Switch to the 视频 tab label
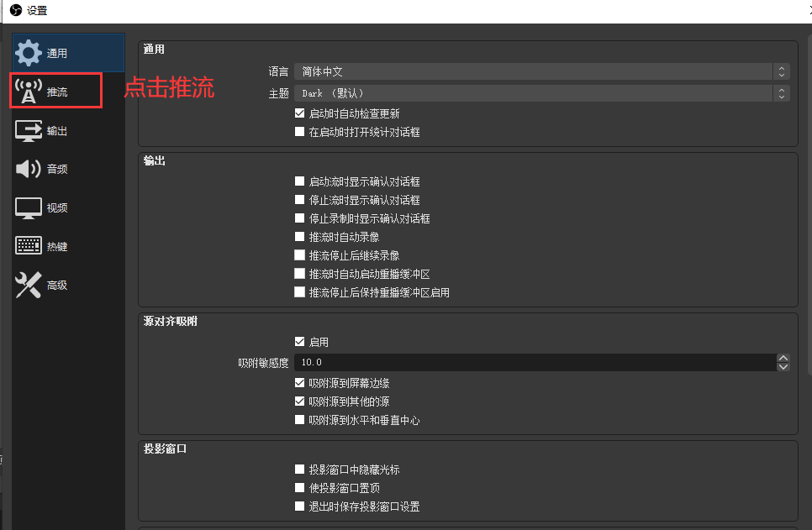812x530 pixels. 57,208
